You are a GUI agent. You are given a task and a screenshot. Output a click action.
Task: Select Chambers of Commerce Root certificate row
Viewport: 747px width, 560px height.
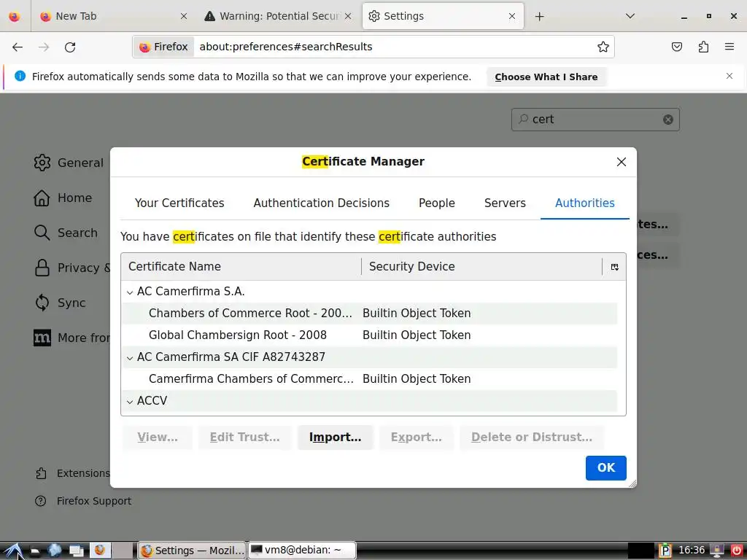point(370,314)
